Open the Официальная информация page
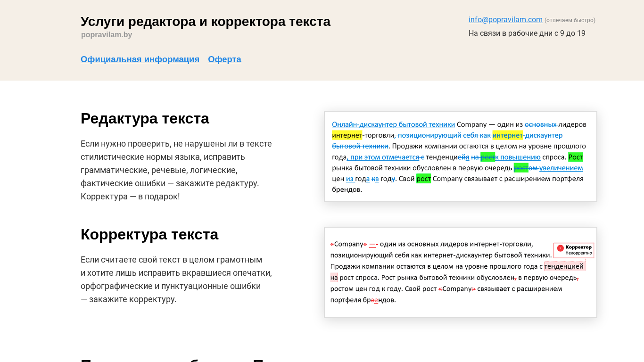This screenshot has width=644, height=362. [140, 59]
